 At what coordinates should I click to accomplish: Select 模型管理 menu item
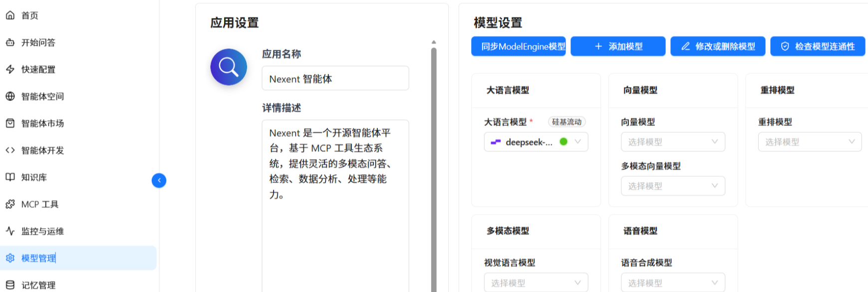click(x=78, y=258)
